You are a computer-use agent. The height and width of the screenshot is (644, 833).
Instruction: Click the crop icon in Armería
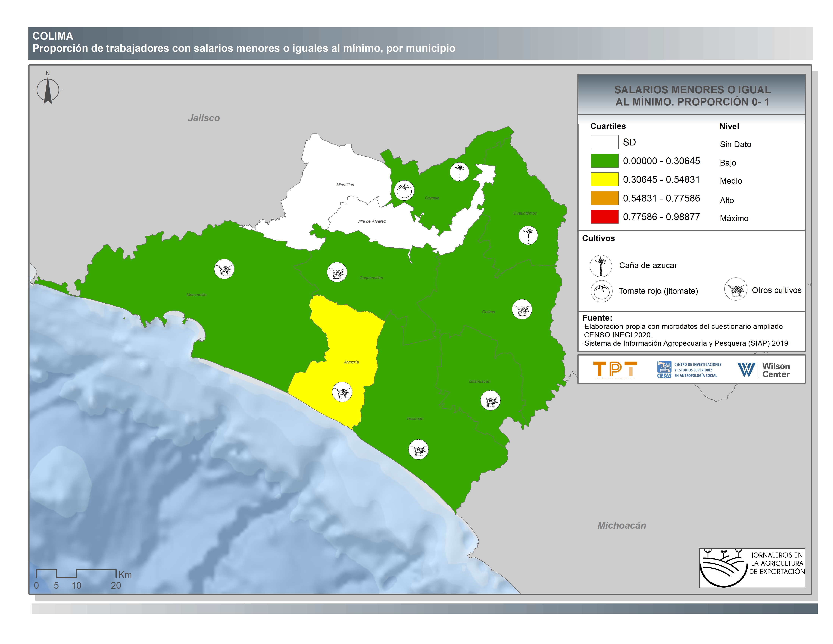tap(342, 392)
